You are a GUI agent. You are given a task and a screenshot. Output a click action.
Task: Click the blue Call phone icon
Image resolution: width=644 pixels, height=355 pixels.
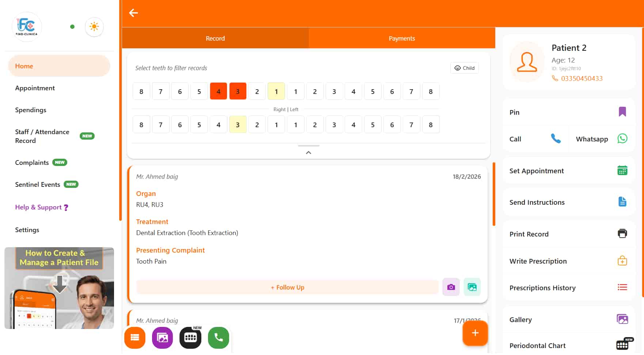[x=556, y=139]
